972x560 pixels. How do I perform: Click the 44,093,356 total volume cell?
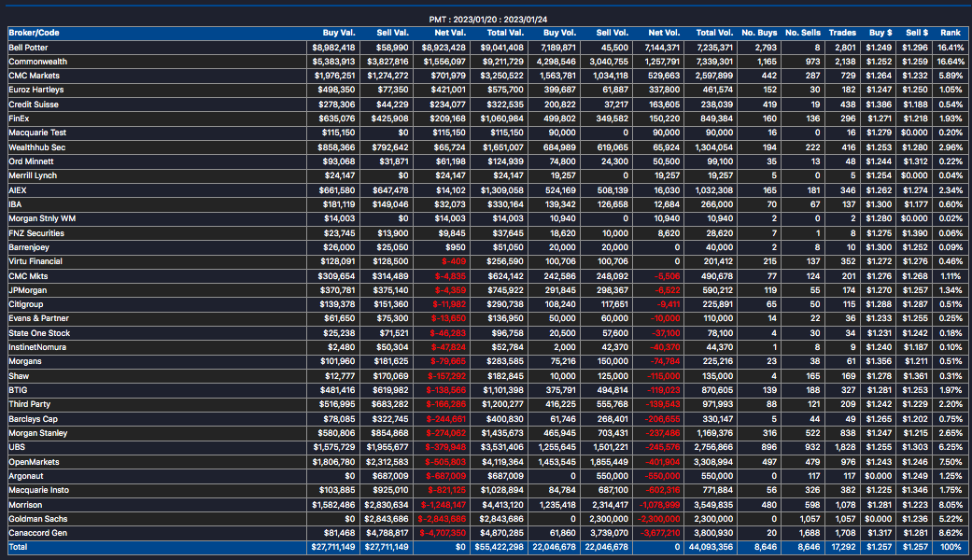pyautogui.click(x=711, y=547)
